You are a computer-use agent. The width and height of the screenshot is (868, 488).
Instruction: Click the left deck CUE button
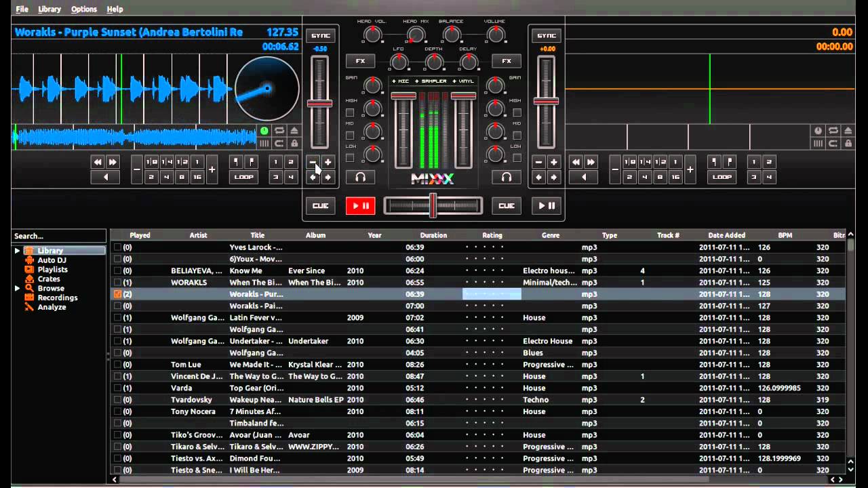pos(321,205)
